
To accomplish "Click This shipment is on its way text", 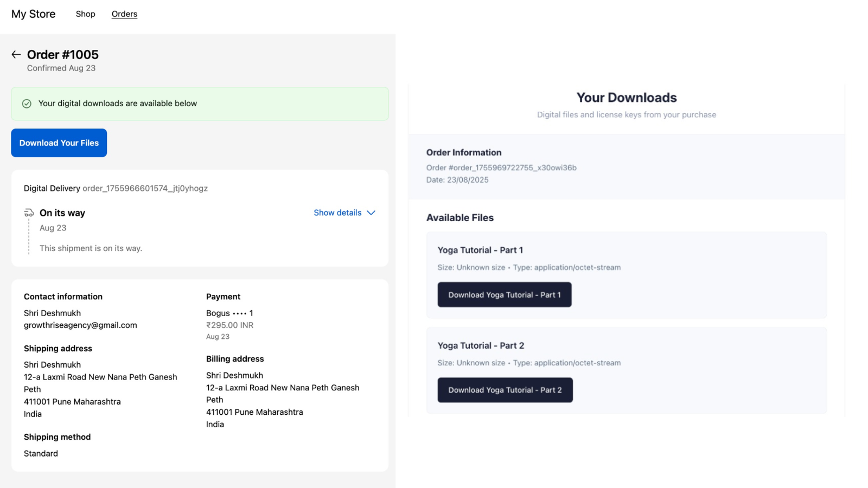I will pos(91,248).
